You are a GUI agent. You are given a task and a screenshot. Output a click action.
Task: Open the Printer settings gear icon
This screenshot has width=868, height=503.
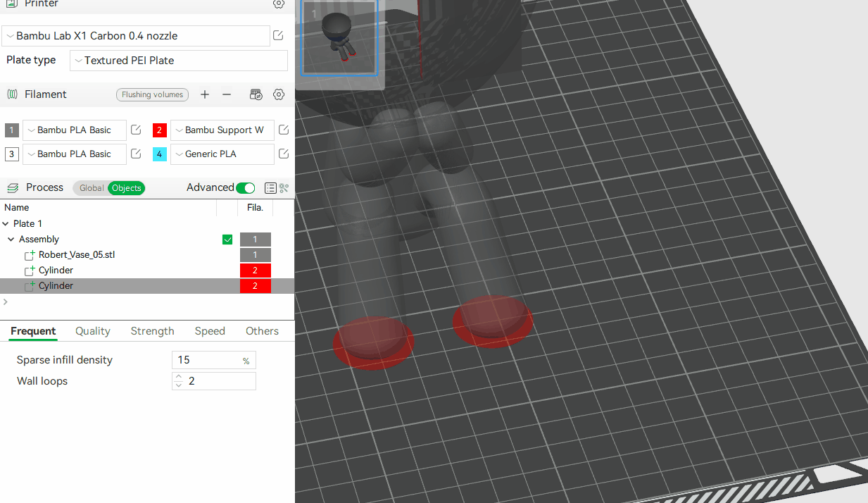click(279, 4)
